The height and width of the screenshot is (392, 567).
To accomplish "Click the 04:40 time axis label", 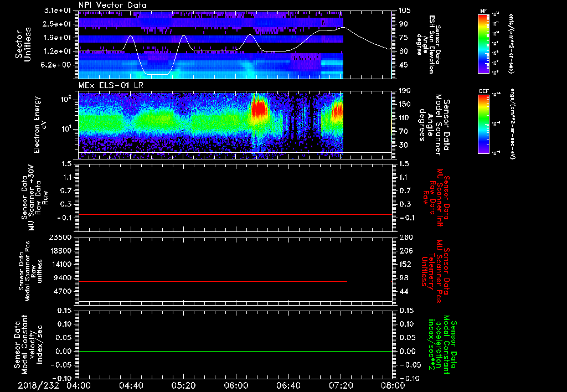I will click(x=131, y=385).
